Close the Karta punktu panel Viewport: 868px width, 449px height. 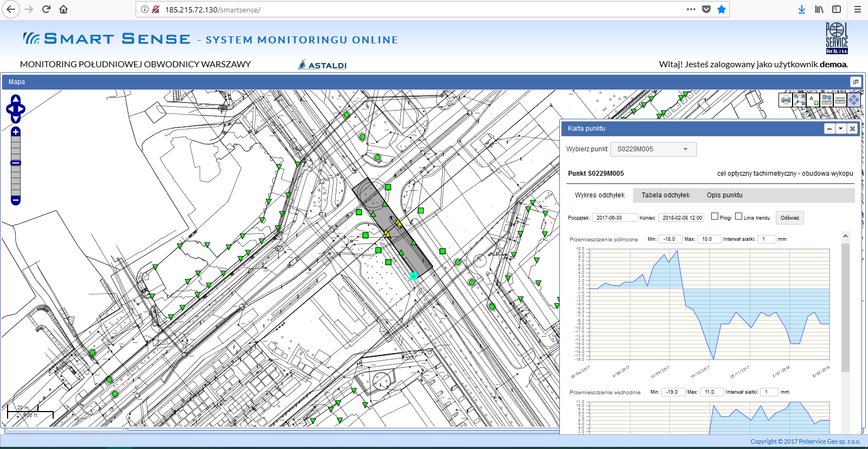point(852,129)
